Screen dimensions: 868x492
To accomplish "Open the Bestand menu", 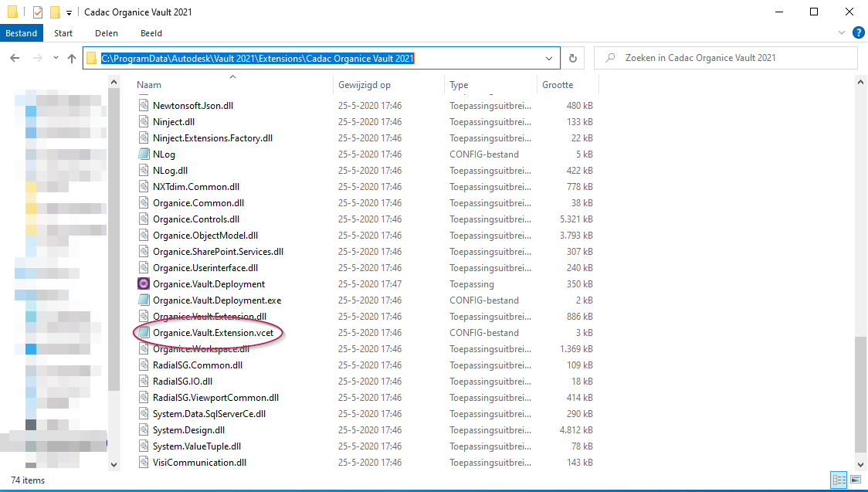I will coord(22,33).
